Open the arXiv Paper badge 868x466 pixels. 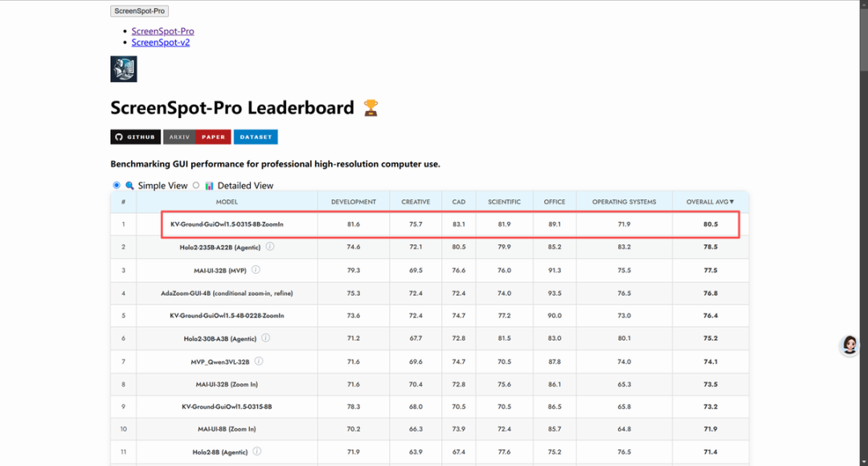click(197, 137)
